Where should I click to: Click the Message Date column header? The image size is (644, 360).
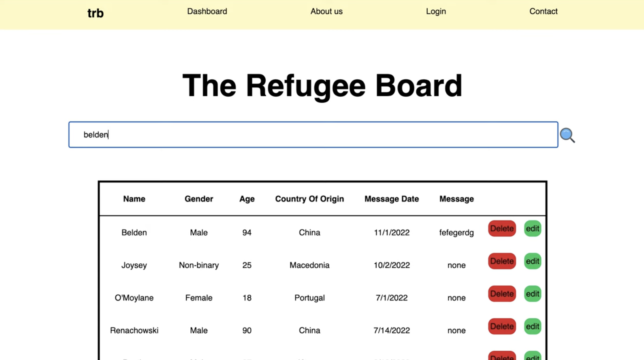[391, 199]
